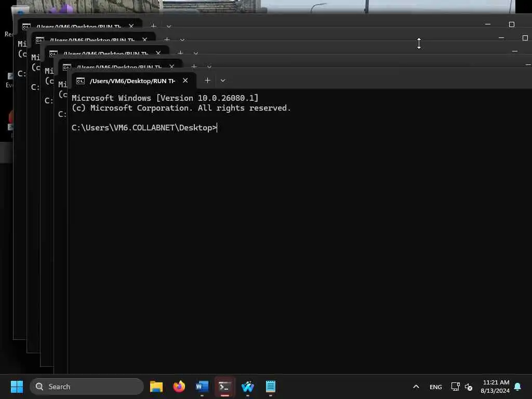Minimize the third terminal window
The image size is (532, 399).
point(515,51)
